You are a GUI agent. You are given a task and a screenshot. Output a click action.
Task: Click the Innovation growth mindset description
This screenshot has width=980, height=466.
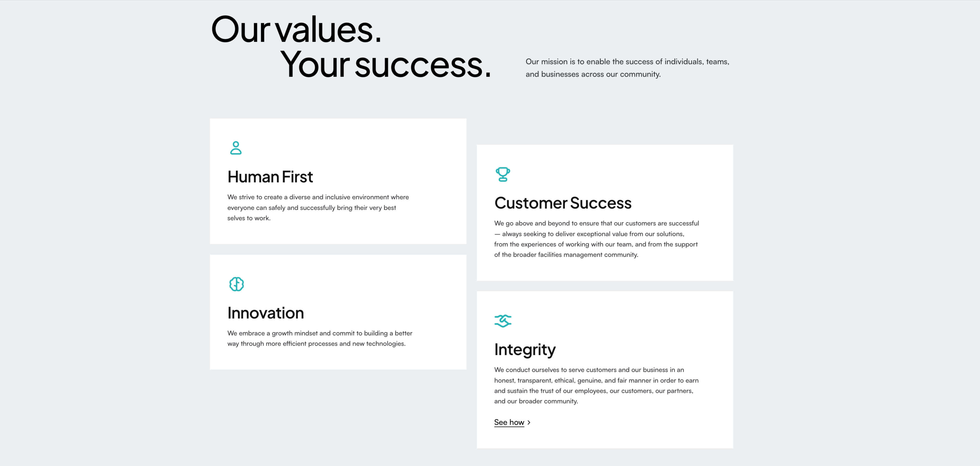[x=320, y=338]
